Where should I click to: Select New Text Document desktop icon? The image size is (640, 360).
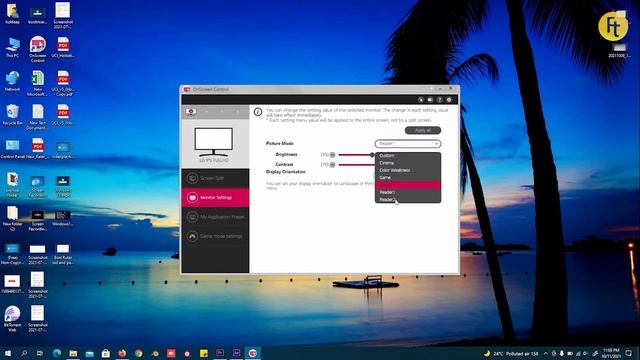click(x=38, y=117)
